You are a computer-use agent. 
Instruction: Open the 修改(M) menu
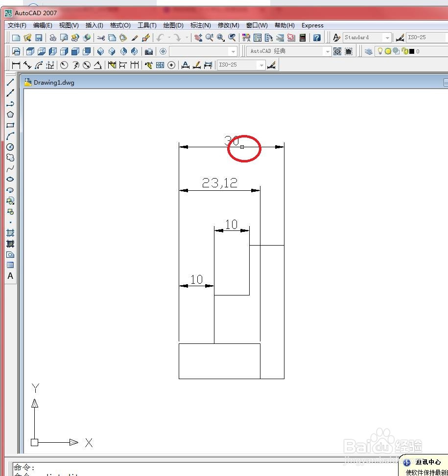click(x=228, y=25)
